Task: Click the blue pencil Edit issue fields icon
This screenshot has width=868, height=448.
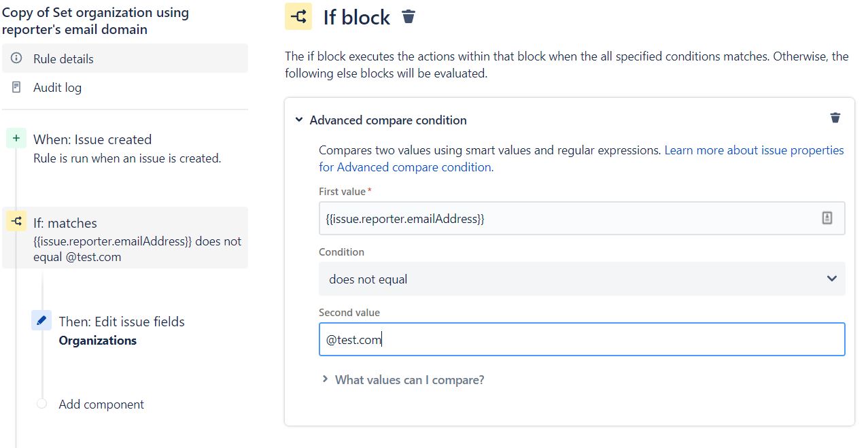Action: [41, 320]
